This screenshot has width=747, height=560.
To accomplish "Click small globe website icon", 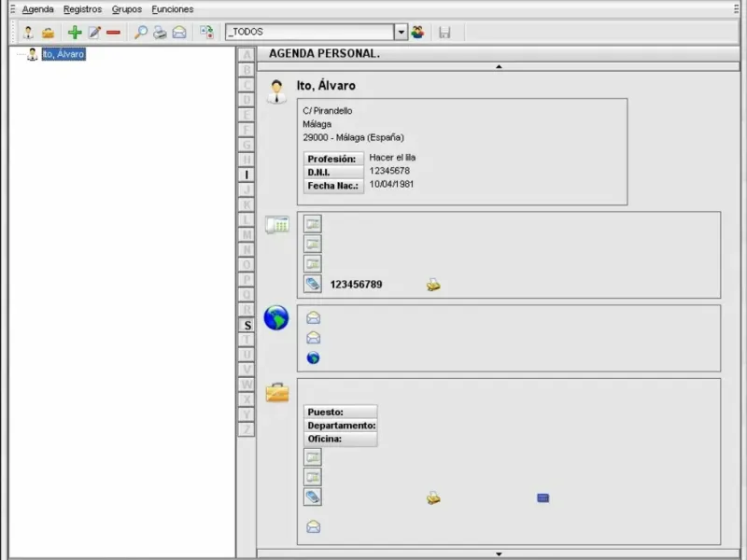I will 313,357.
